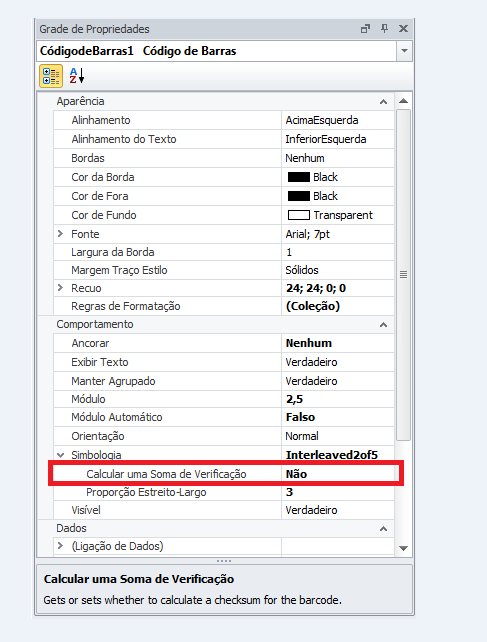Toggle Manter Agrupado value Verdadeiro
Viewport: 487px width, 642px height.
pyautogui.click(x=311, y=381)
